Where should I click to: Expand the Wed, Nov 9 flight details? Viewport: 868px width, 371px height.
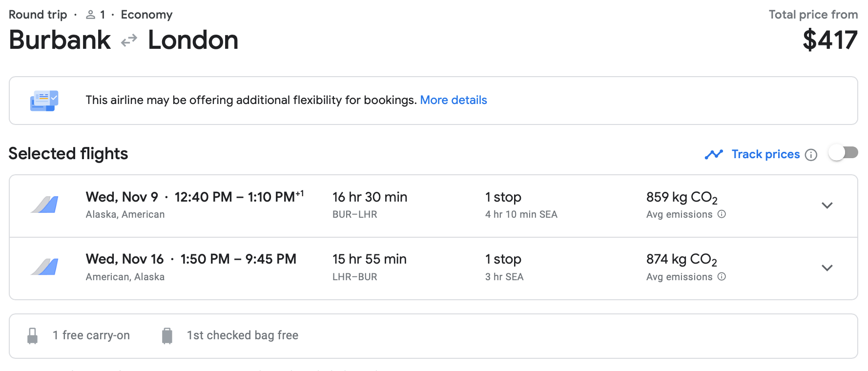point(827,206)
